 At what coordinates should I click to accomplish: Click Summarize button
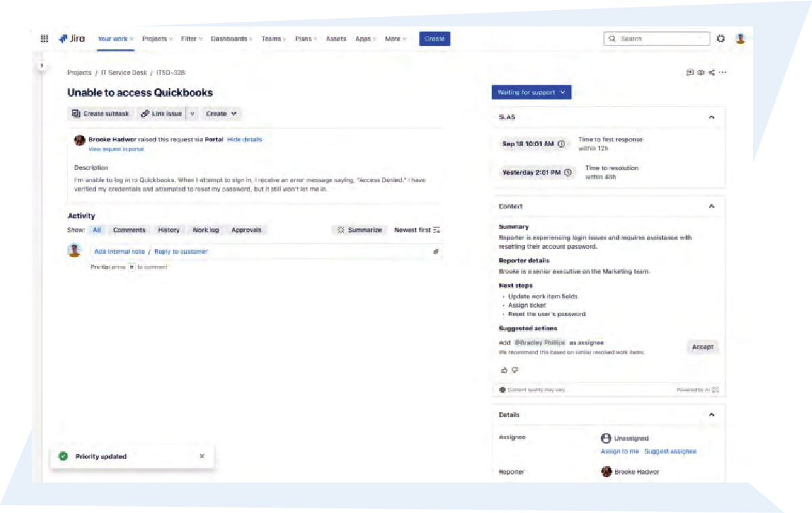[x=361, y=230]
